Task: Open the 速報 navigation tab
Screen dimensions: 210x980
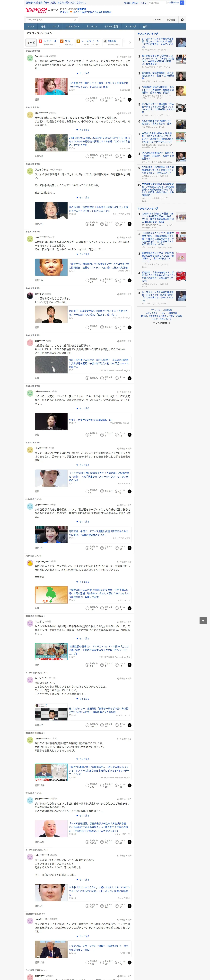Action: [x=43, y=27]
